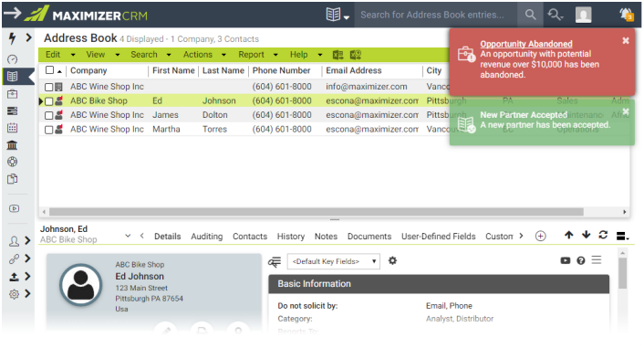Viewport: 644px width, 348px height.
Task: Click the administration gear sidebar icon
Action: tap(14, 294)
